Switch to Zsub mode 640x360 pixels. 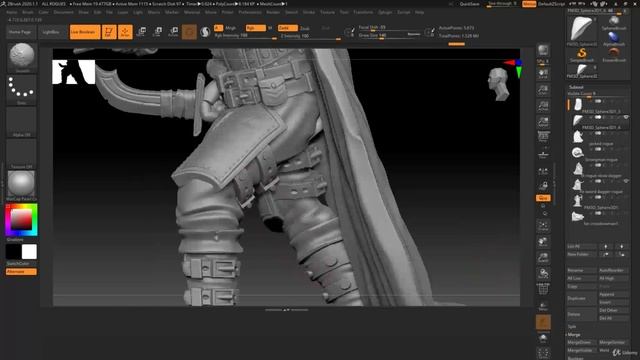pos(305,28)
